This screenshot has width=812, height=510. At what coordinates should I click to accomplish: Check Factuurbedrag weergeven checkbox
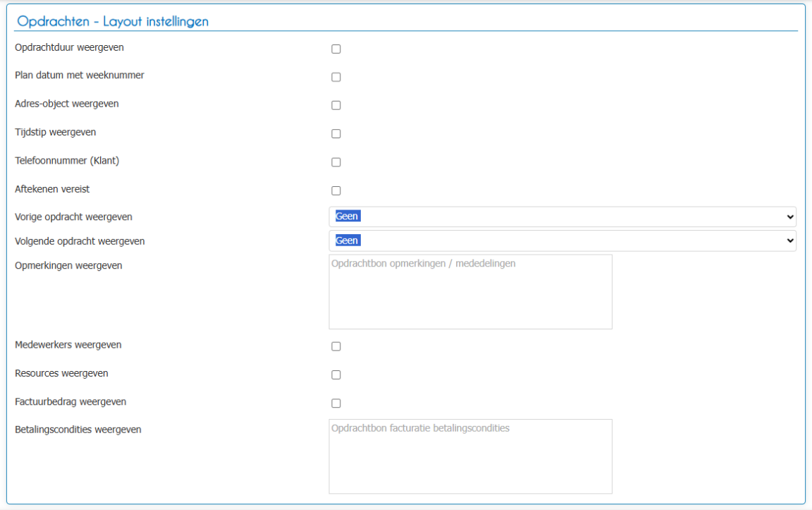(336, 403)
